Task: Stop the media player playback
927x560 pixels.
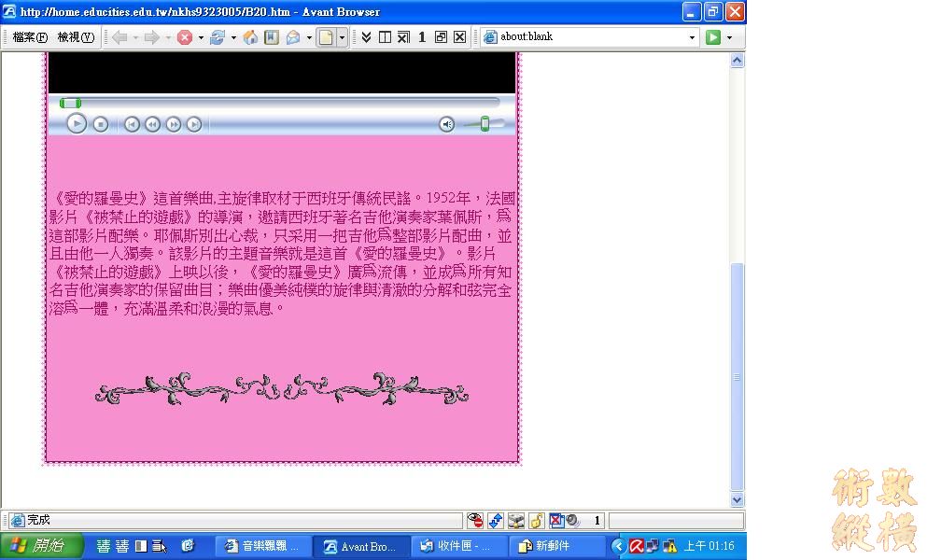Action: (x=100, y=124)
